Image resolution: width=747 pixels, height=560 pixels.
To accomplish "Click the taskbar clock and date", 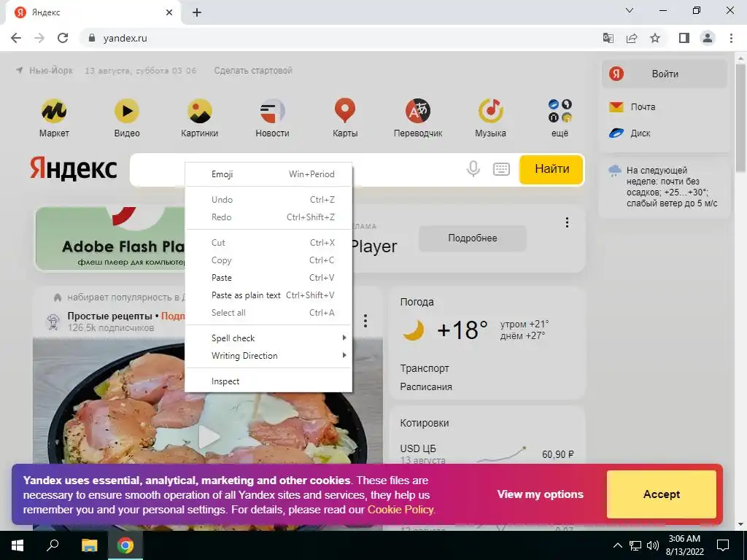I will coord(684,545).
